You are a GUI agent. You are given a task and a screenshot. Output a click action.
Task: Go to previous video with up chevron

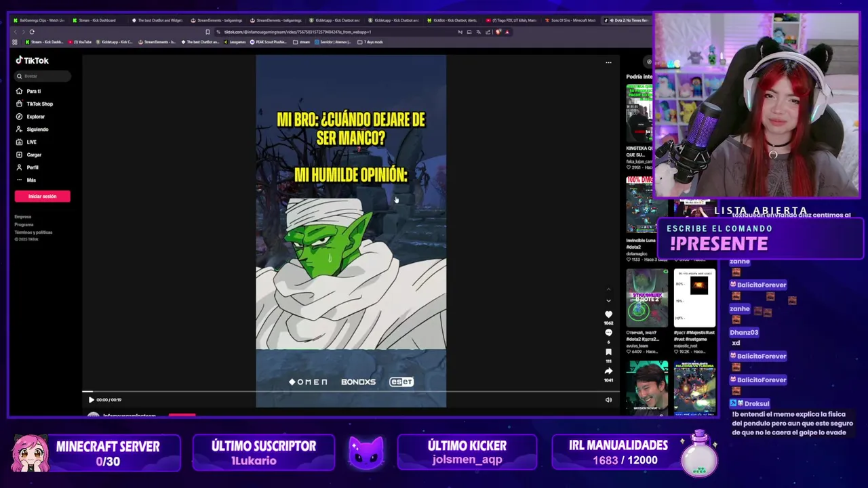[x=608, y=289]
